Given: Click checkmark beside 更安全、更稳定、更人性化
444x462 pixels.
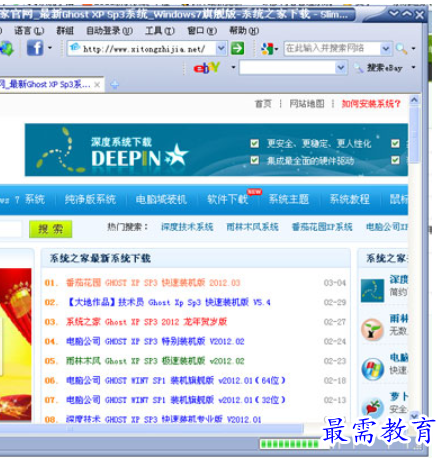Looking at the screenshot, I should (x=255, y=143).
